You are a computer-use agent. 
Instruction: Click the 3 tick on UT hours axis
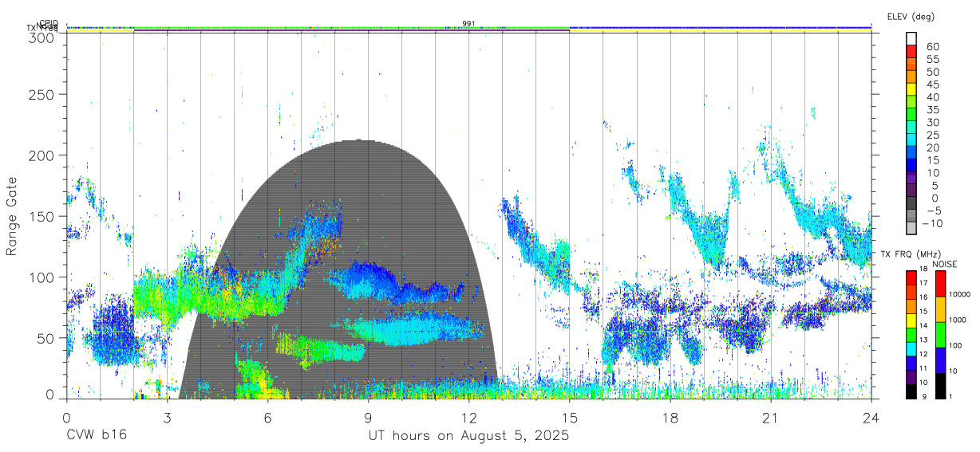[x=167, y=418]
